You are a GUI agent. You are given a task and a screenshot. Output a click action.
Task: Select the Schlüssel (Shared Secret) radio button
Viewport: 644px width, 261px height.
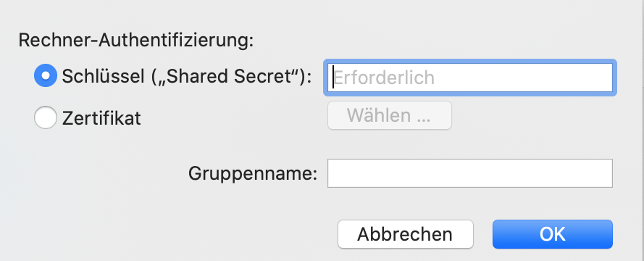(45, 75)
